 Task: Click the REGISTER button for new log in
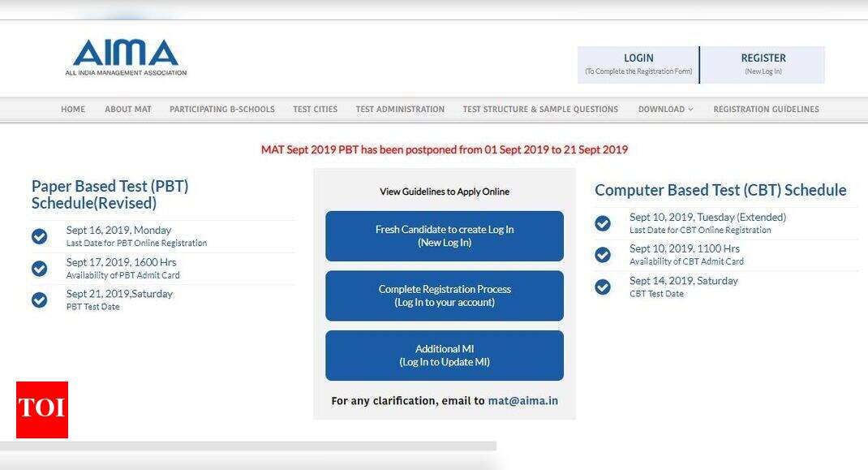coord(763,63)
